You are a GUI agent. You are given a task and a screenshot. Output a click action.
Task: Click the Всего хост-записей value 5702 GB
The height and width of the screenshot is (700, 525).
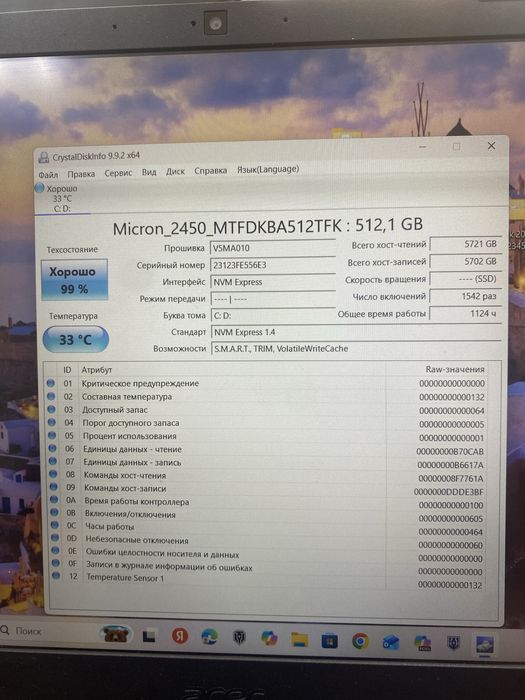[x=465, y=261]
